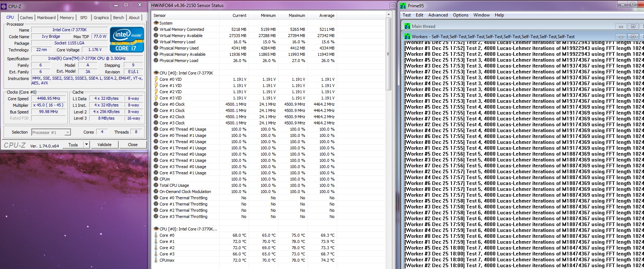This screenshot has height=269, width=644.
Task: Click the icon beside Total CPU Usage
Action: click(156, 185)
